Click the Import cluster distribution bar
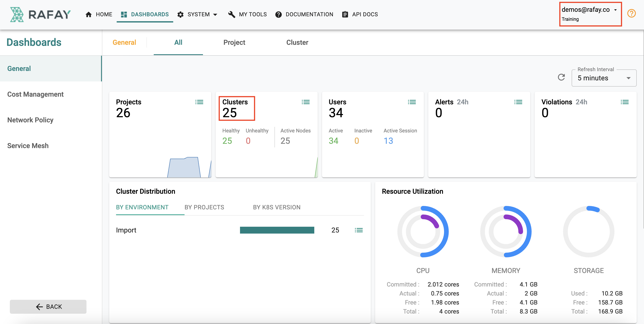644x324 pixels. [x=277, y=230]
